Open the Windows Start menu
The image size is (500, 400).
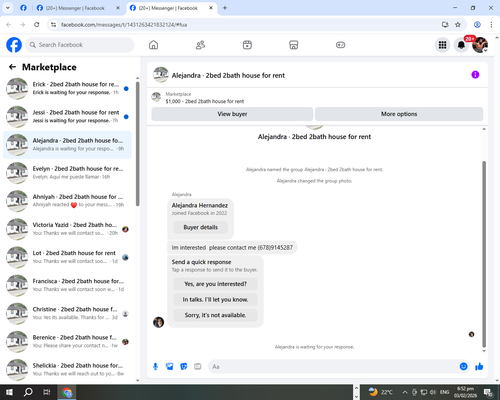coord(9,392)
